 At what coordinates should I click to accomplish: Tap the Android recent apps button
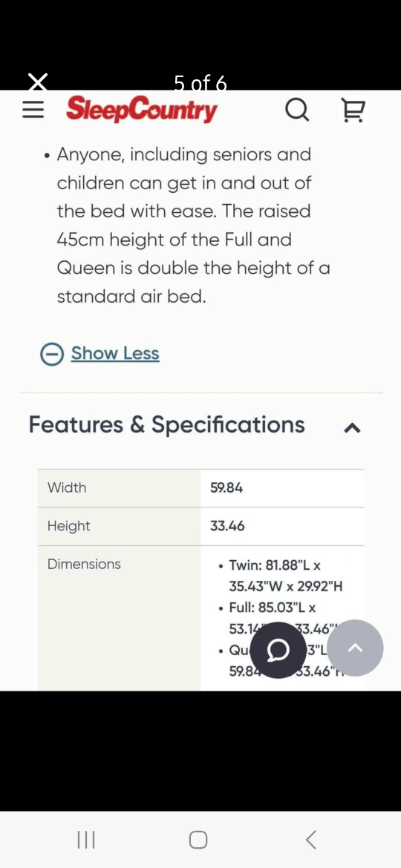(x=86, y=840)
